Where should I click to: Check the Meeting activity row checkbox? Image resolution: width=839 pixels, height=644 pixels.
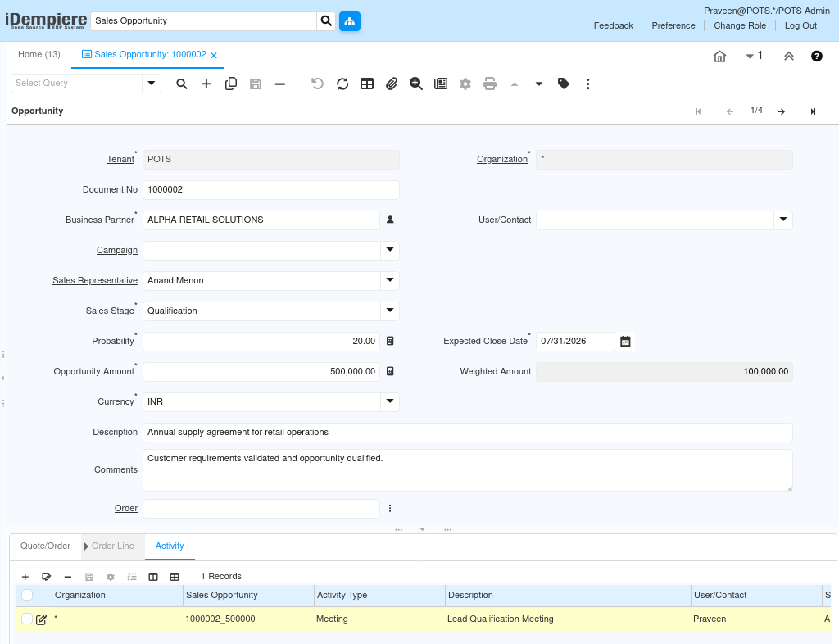tap(27, 619)
